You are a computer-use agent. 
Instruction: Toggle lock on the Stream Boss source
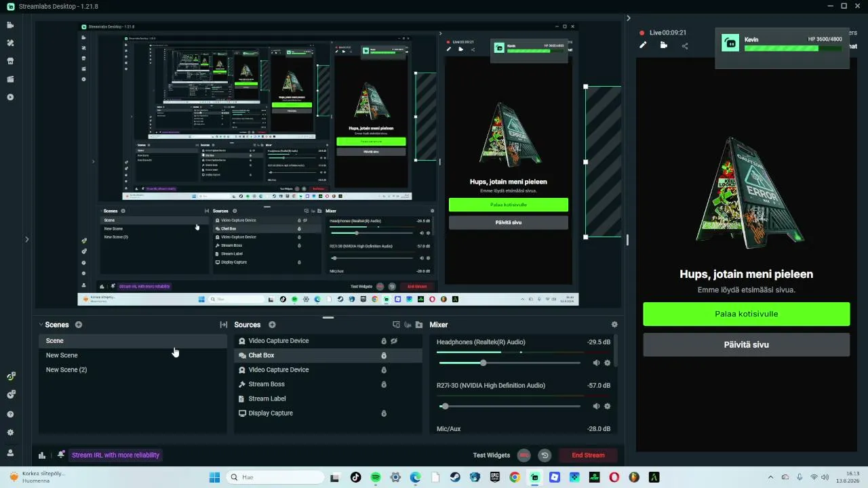(x=384, y=384)
